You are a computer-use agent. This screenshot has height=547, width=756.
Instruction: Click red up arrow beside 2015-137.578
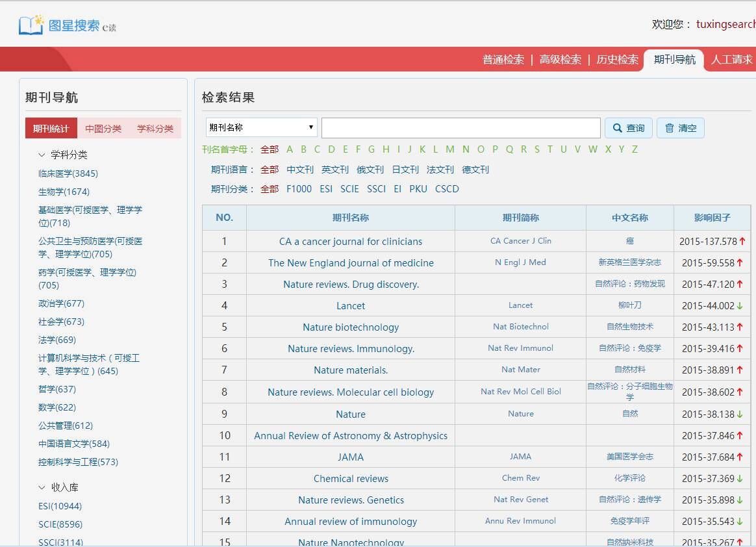tap(742, 241)
